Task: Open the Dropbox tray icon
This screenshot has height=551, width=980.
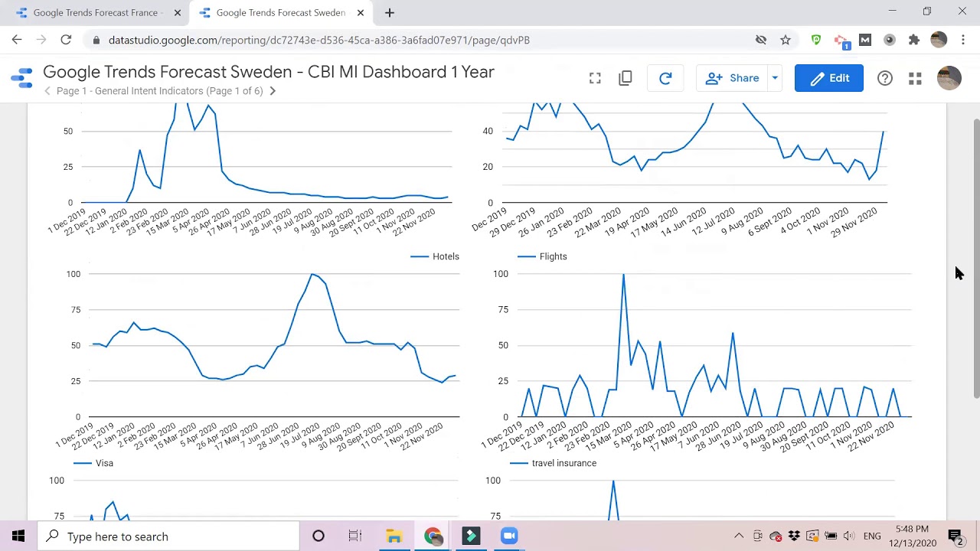Action: (x=794, y=536)
